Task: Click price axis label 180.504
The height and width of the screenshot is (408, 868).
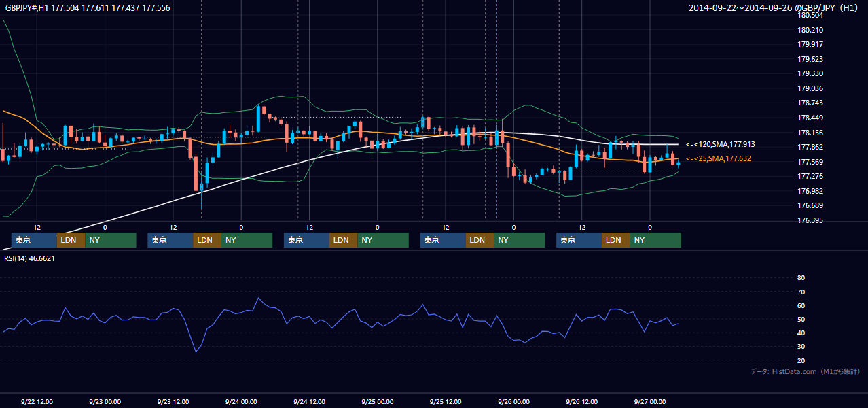Action: 810,15
